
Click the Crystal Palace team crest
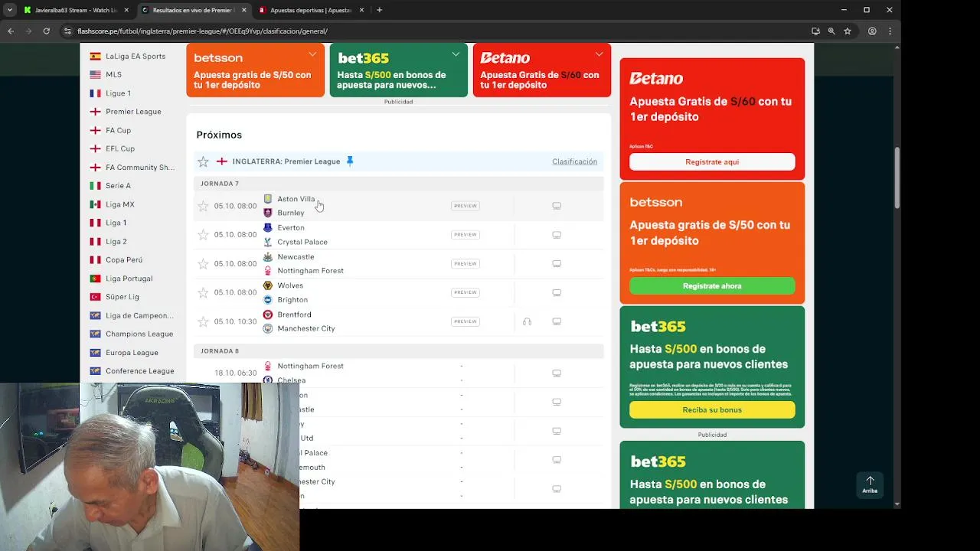tap(268, 242)
